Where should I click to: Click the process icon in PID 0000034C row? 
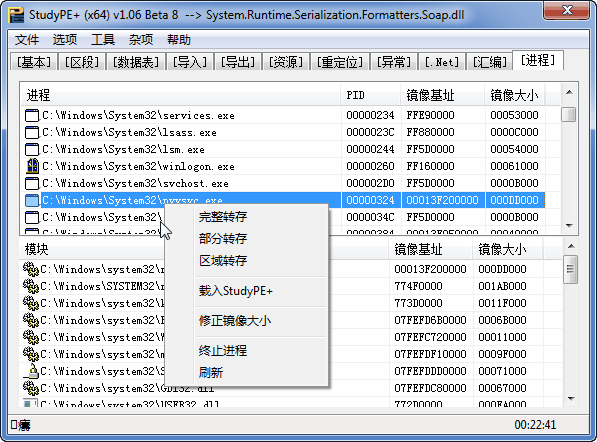tap(32, 217)
